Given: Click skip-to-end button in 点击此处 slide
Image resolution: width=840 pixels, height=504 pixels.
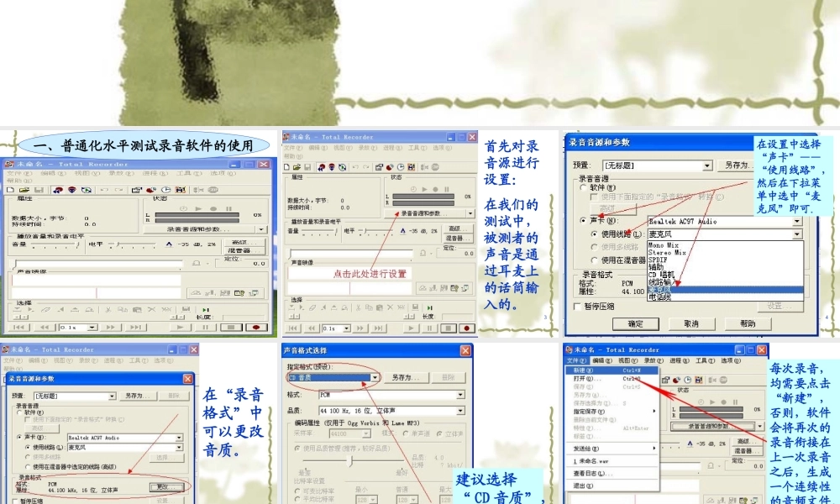Looking at the screenshot, I should tap(378, 328).
